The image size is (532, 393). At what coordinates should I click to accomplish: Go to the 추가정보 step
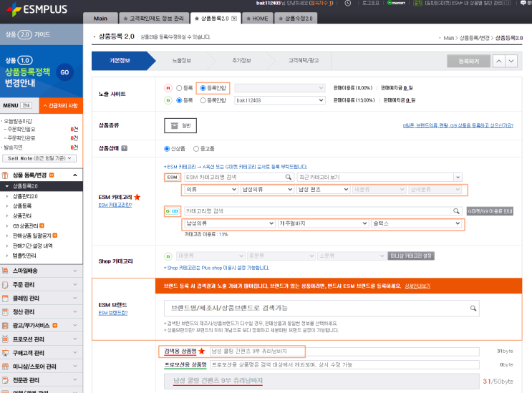tap(241, 61)
